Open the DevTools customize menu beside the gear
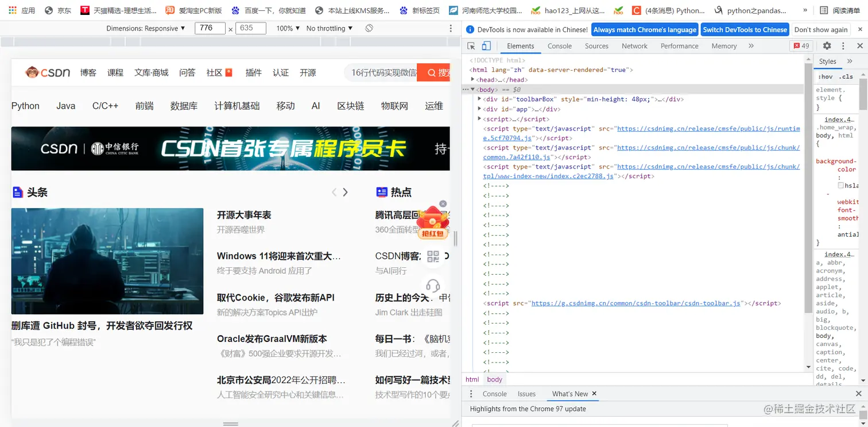The height and width of the screenshot is (427, 868). tap(843, 46)
